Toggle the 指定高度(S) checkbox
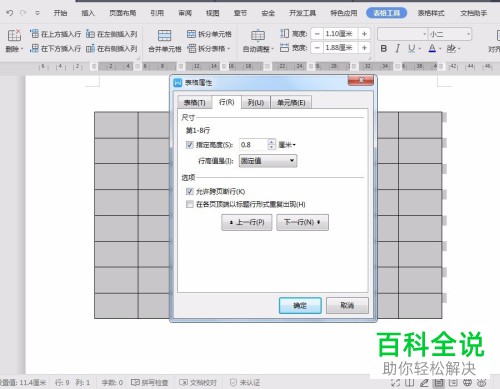500x389 pixels. tap(189, 145)
